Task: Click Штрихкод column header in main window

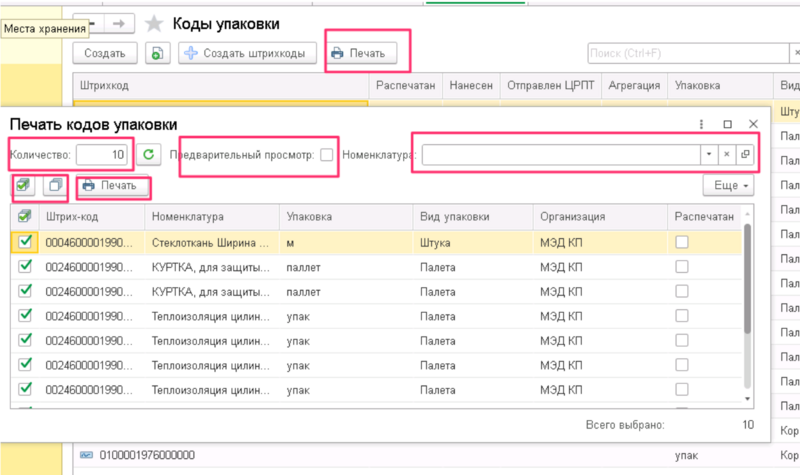Action: pos(221,85)
